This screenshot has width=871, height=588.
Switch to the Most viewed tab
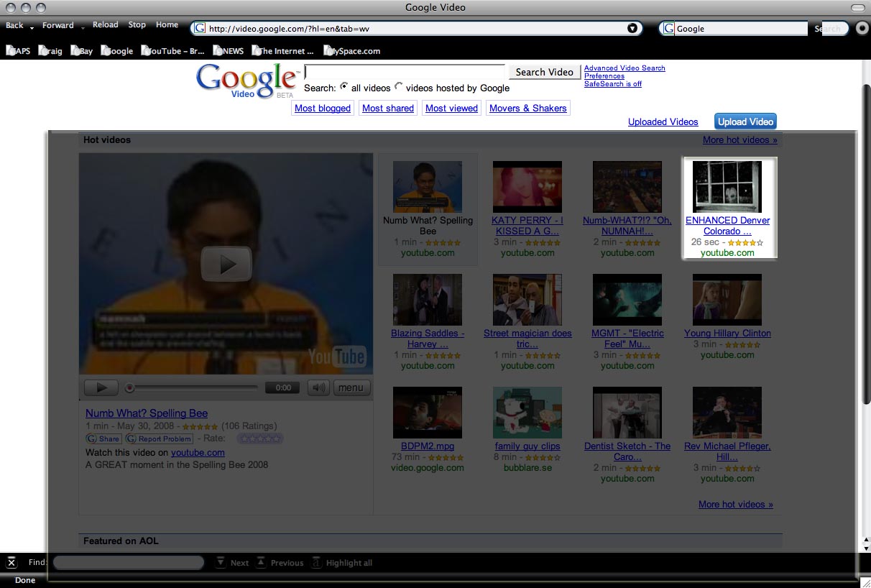pyautogui.click(x=451, y=109)
